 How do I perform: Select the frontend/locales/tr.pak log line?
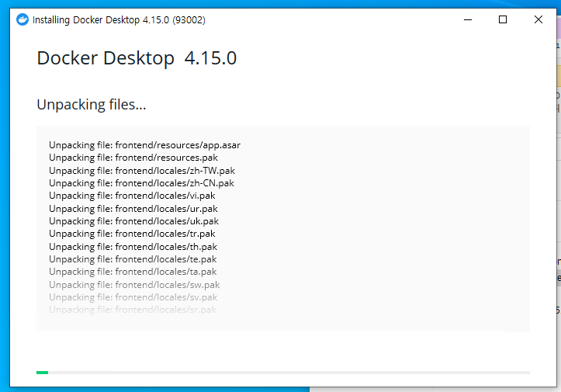[x=132, y=234]
